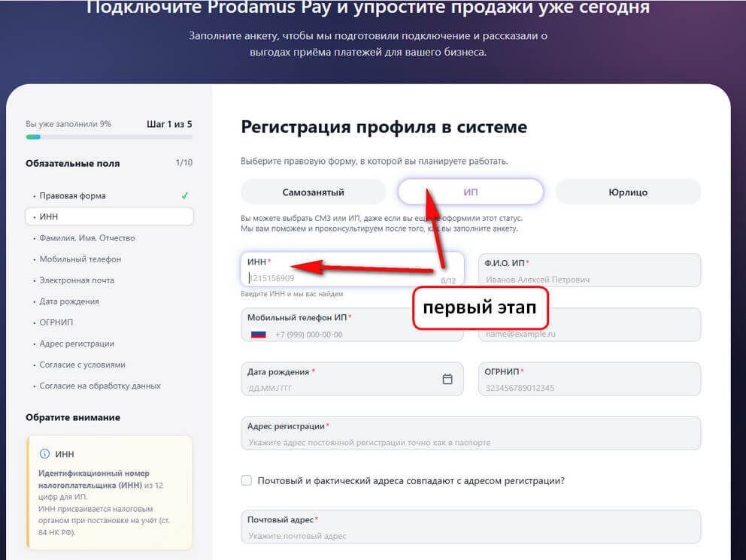746x560 pixels.
Task: Click the green checkmark next to Правовая форма
Action: tap(184, 195)
